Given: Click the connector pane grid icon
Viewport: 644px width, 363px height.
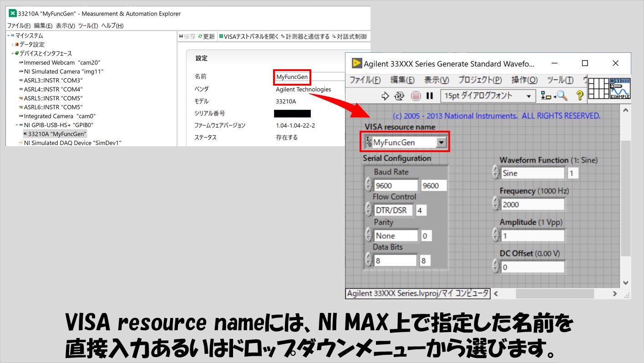Looking at the screenshot, I should tap(598, 88).
